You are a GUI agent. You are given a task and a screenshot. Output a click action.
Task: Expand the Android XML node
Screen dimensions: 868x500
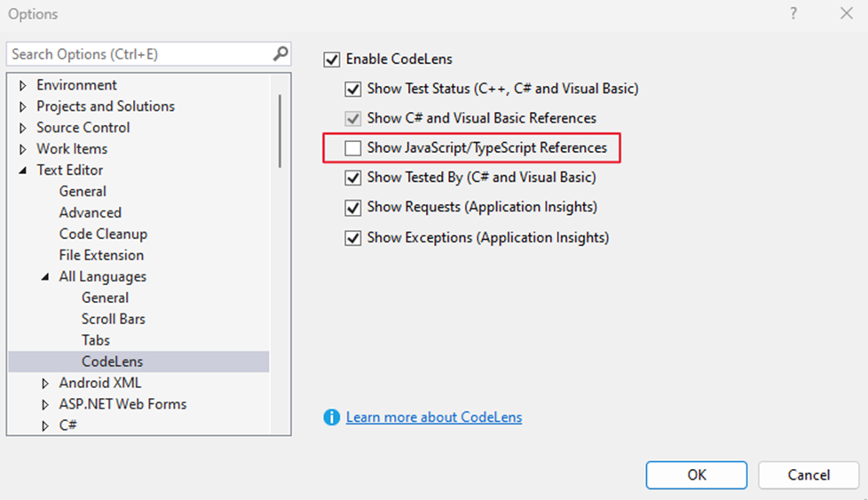click(45, 383)
